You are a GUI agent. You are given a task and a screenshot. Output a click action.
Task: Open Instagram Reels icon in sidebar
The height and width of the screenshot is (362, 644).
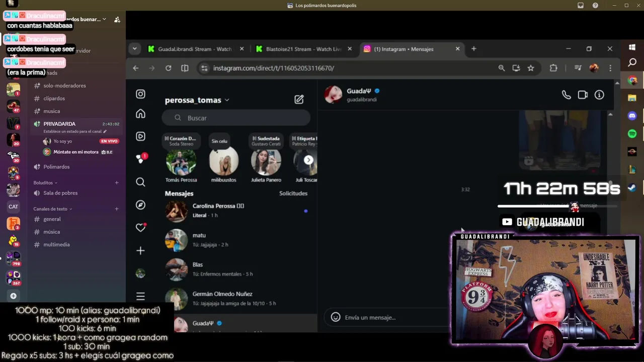point(140,136)
